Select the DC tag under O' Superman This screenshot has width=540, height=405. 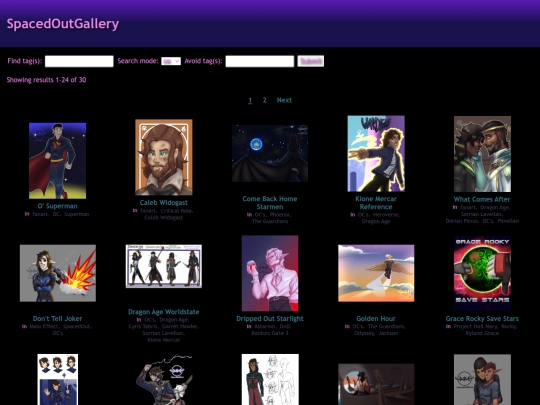pos(56,214)
